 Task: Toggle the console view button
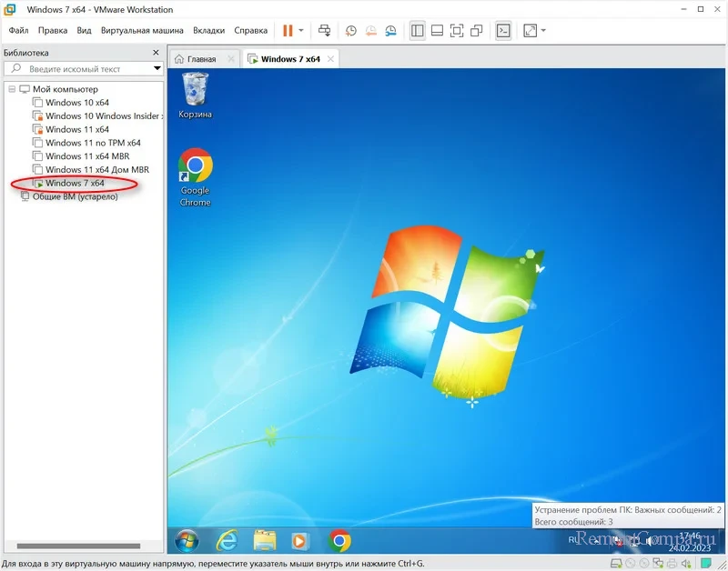pos(503,31)
